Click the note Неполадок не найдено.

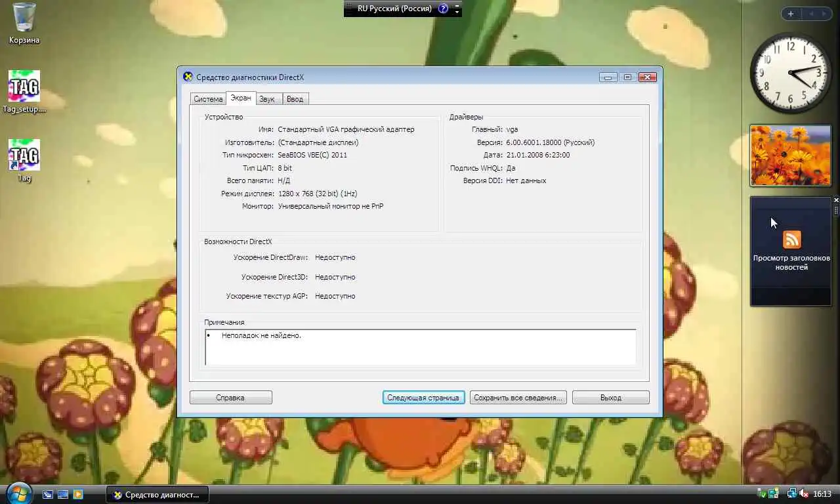coord(261,336)
